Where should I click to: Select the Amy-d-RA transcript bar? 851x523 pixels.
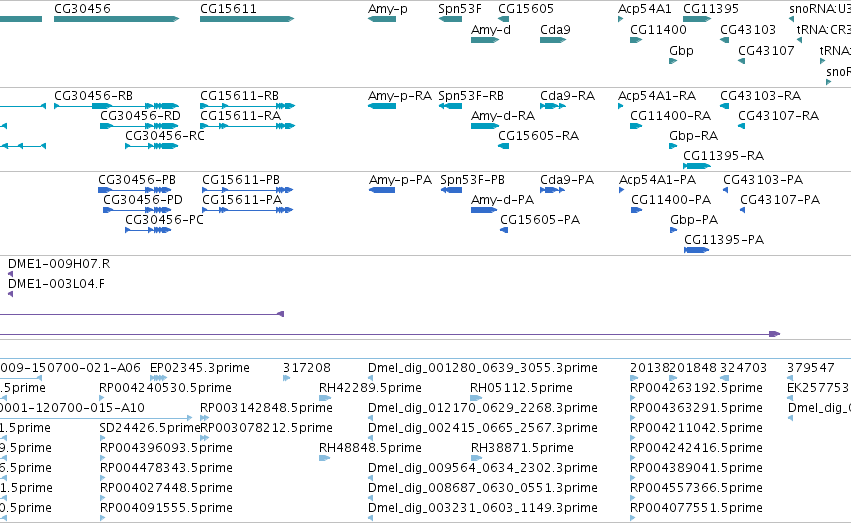[485, 126]
